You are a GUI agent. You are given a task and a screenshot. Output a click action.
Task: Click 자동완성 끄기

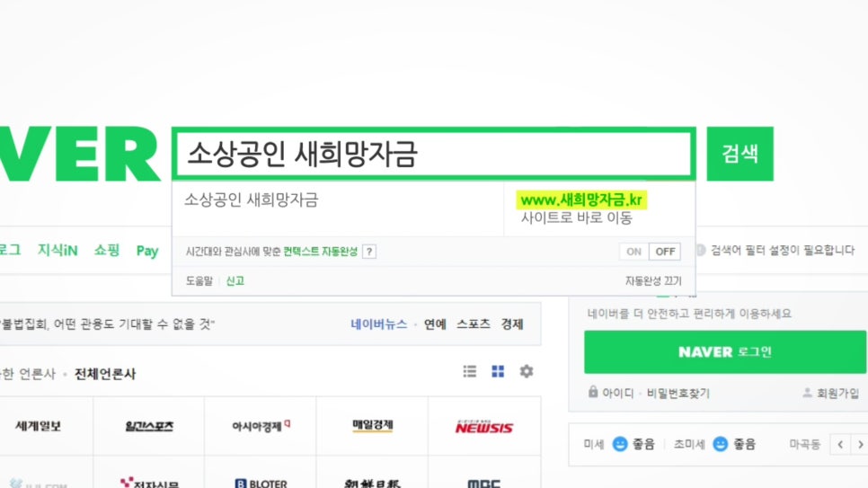pyautogui.click(x=653, y=280)
